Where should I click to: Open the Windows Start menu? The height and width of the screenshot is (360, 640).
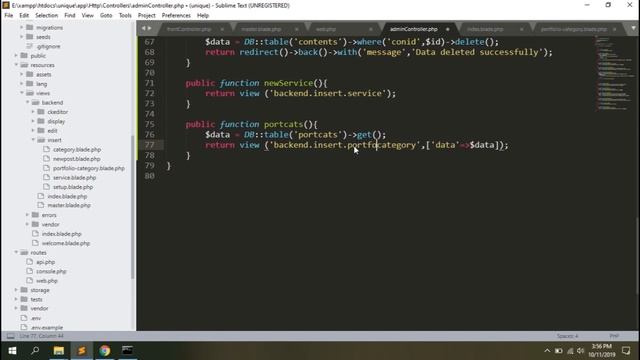click(12, 351)
